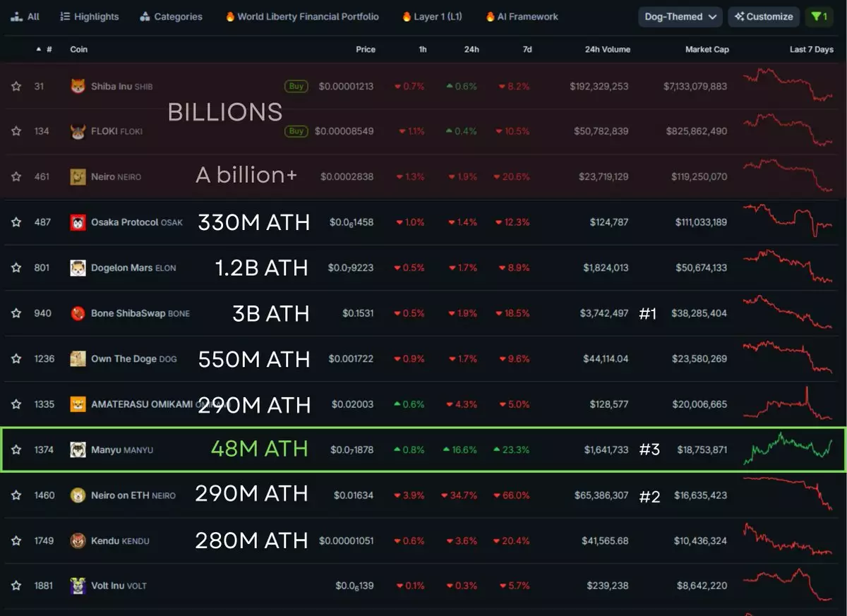Image resolution: width=847 pixels, height=616 pixels.
Task: Sort coins by Market Cap header
Action: pos(707,49)
